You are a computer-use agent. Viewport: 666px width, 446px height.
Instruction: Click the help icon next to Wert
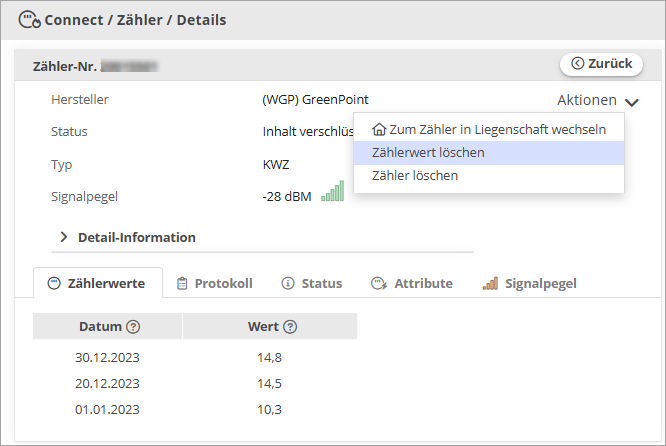[290, 327]
